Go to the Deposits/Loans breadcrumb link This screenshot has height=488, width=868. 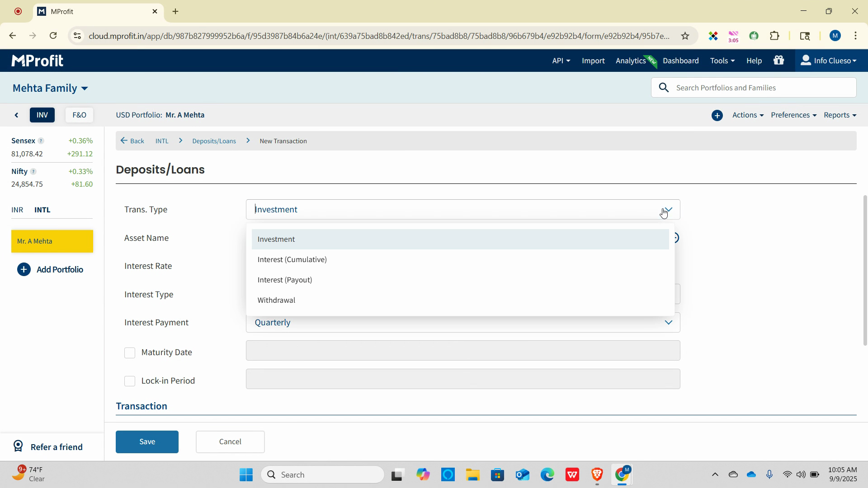coord(214,141)
